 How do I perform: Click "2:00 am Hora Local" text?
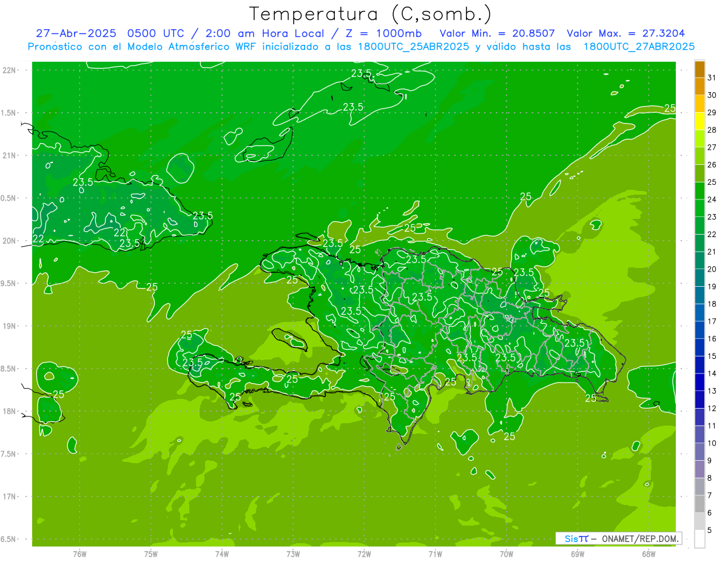[265, 33]
